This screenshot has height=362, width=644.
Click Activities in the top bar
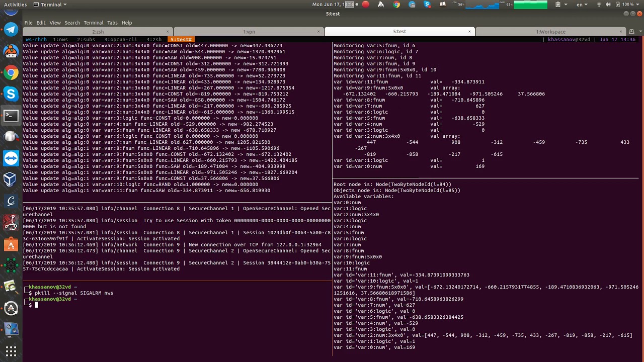[15, 5]
